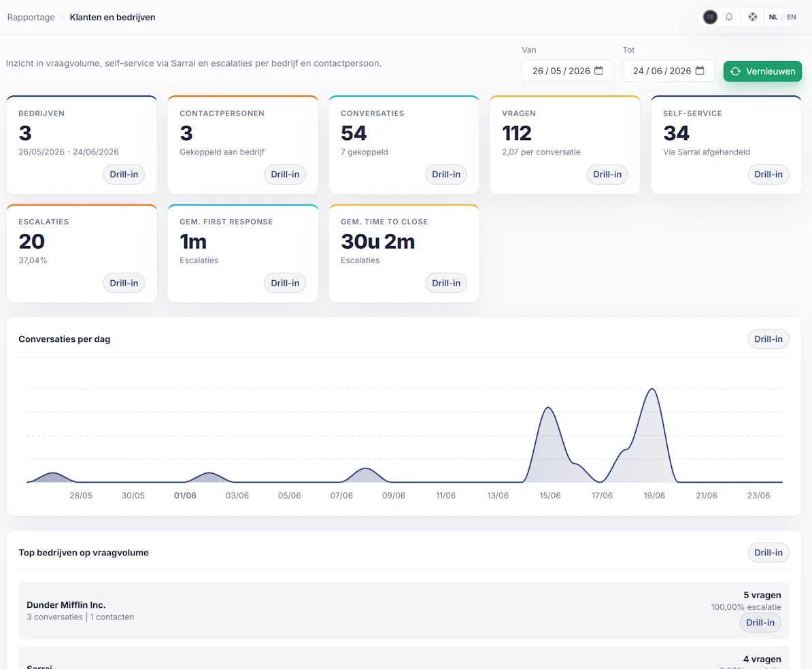This screenshot has width=812, height=669.
Task: Drill into the Bedrijven card
Action: pos(124,175)
